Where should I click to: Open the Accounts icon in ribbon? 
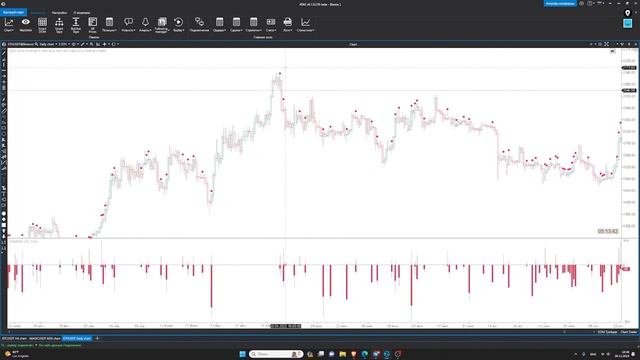(271, 24)
